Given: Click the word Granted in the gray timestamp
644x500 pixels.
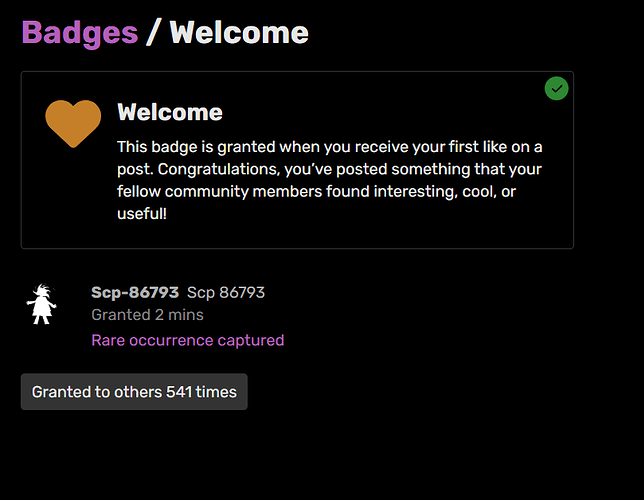Looking at the screenshot, I should [x=121, y=315].
